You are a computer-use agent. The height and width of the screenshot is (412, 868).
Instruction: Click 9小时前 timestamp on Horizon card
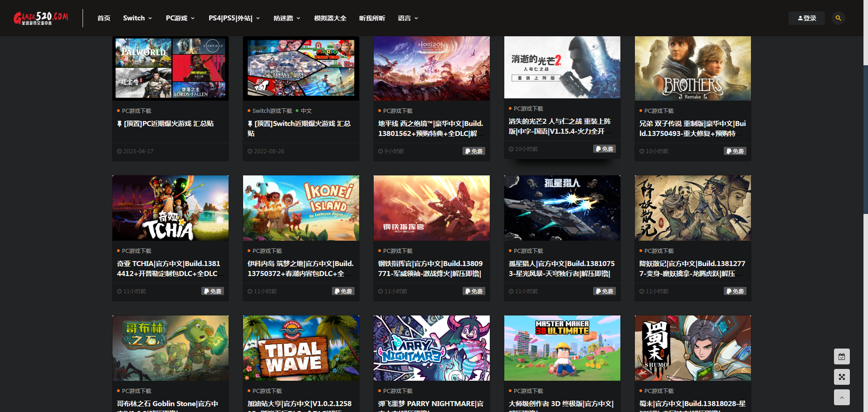pos(394,151)
